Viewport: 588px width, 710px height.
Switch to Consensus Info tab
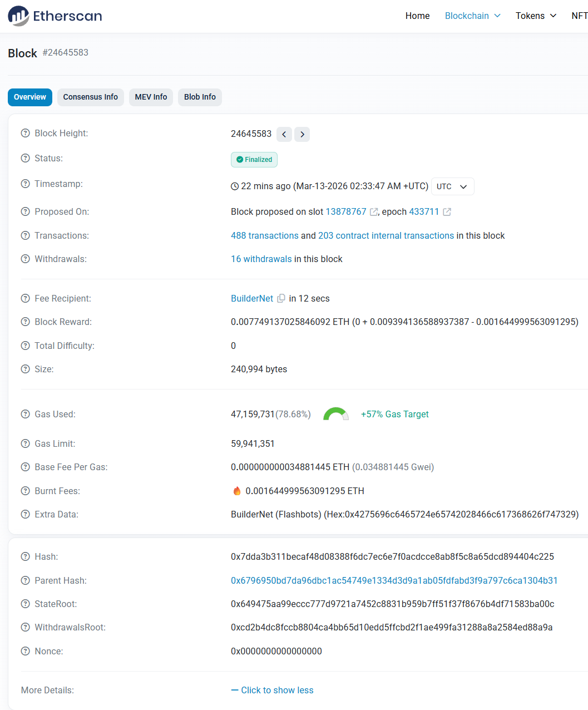[x=90, y=97]
